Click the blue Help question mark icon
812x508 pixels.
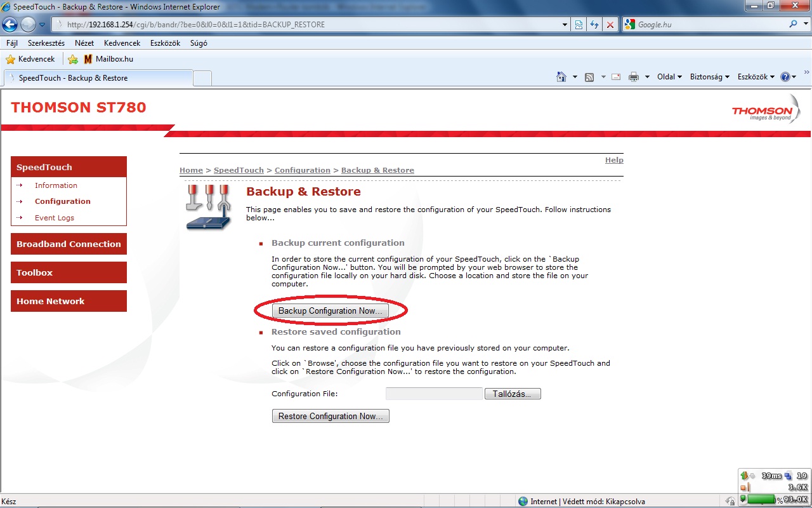785,77
